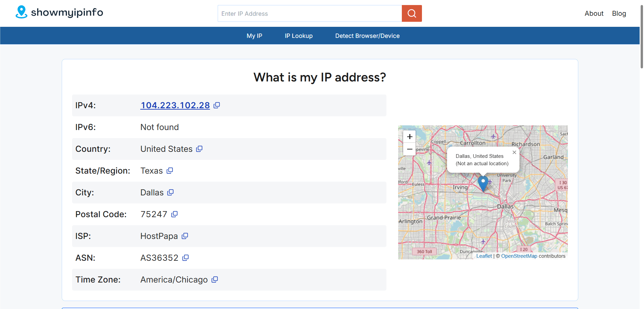Open the About page
644x309 pixels.
pyautogui.click(x=594, y=13)
